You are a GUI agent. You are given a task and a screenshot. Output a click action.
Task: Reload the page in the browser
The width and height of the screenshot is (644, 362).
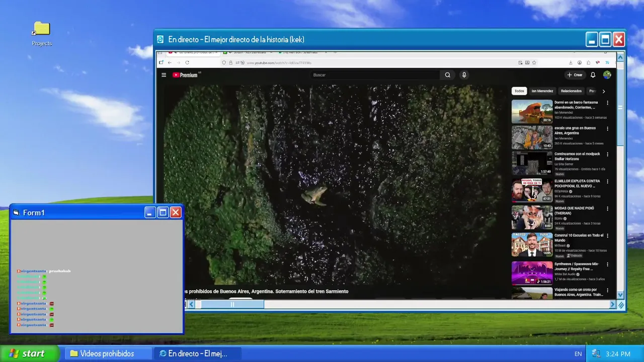[x=187, y=62]
